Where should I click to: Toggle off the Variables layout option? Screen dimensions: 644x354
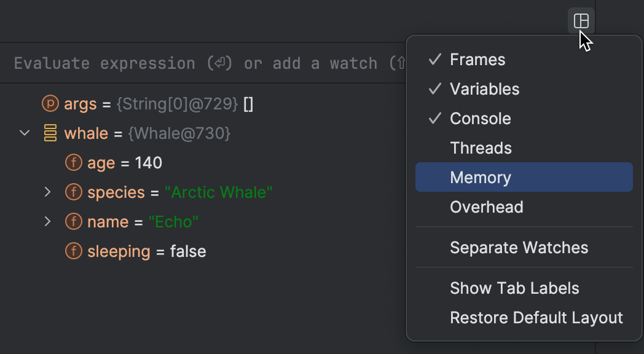coord(484,89)
